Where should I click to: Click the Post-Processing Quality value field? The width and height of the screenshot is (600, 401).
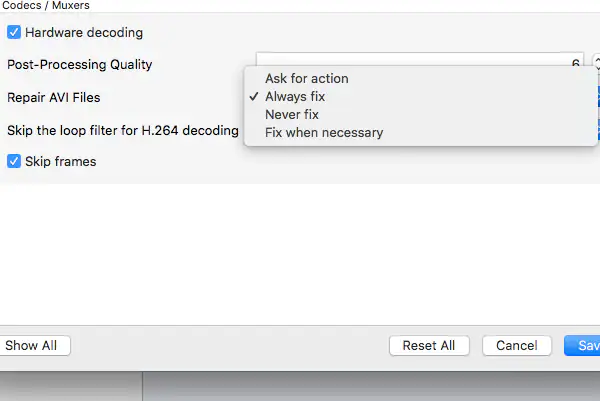pyautogui.click(x=420, y=63)
